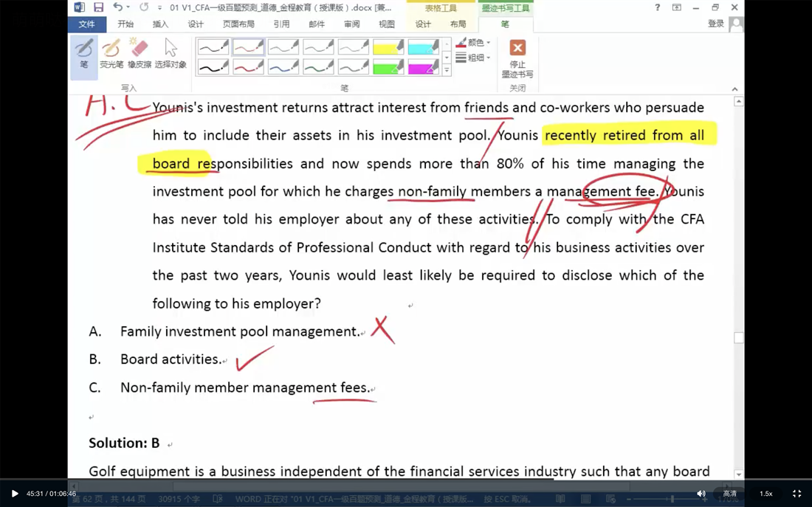Open the Design (设计) tab next to Insert (插入)
This screenshot has width=812, height=507.
click(x=196, y=24)
